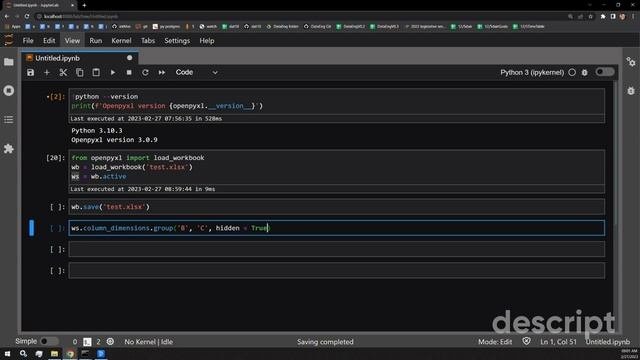Open browser extensions puzzle icon
This screenshot has height=360, width=640.
coord(603,16)
